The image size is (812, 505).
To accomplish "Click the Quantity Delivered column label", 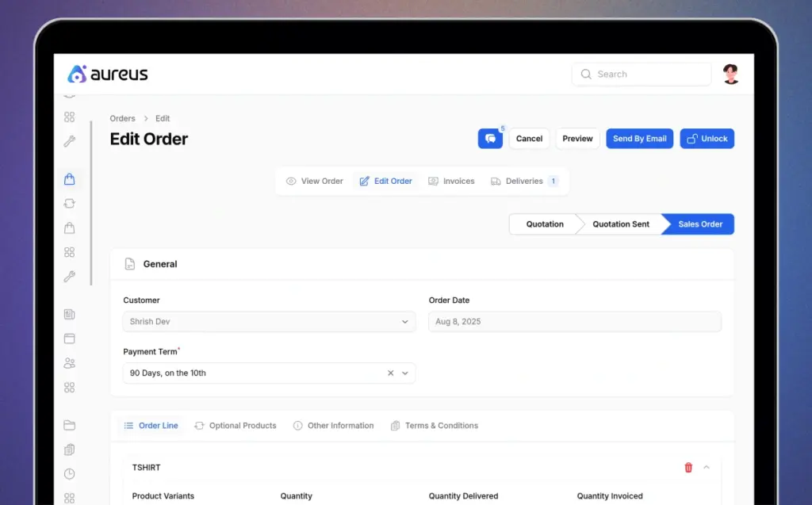I will click(463, 496).
